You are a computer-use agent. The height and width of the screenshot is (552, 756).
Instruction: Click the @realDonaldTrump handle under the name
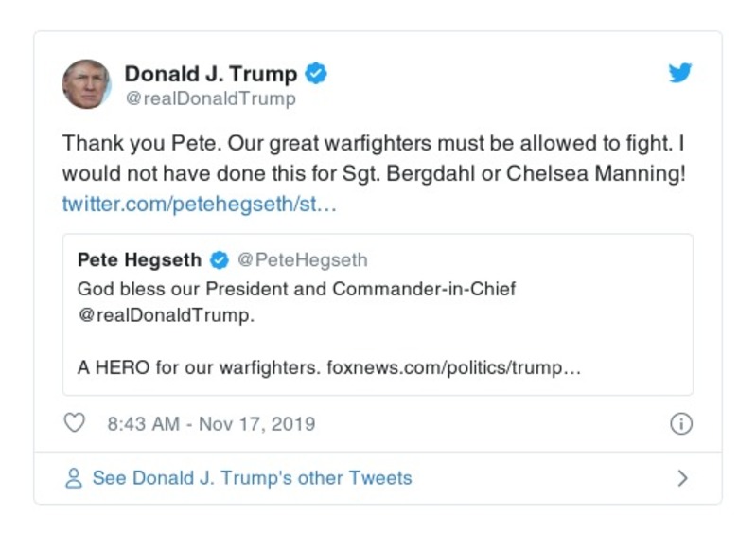tap(210, 98)
